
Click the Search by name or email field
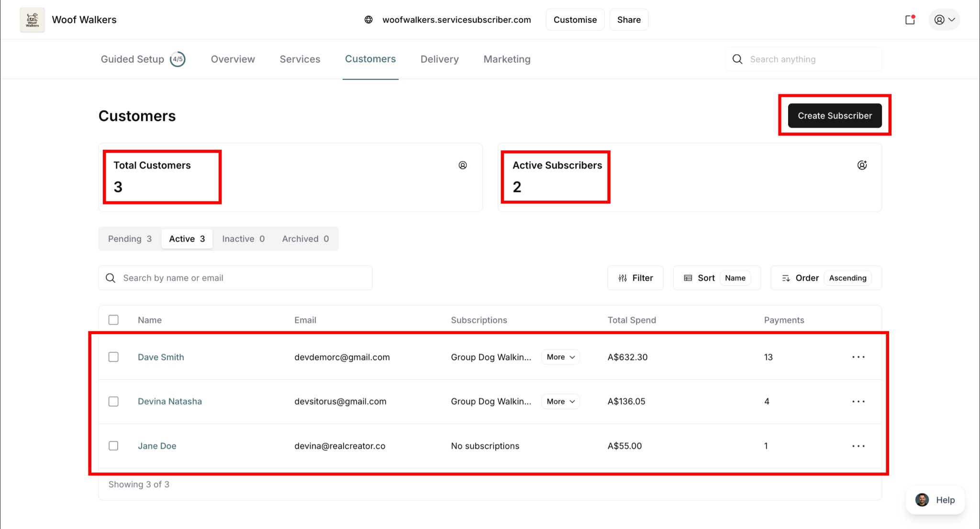point(235,278)
